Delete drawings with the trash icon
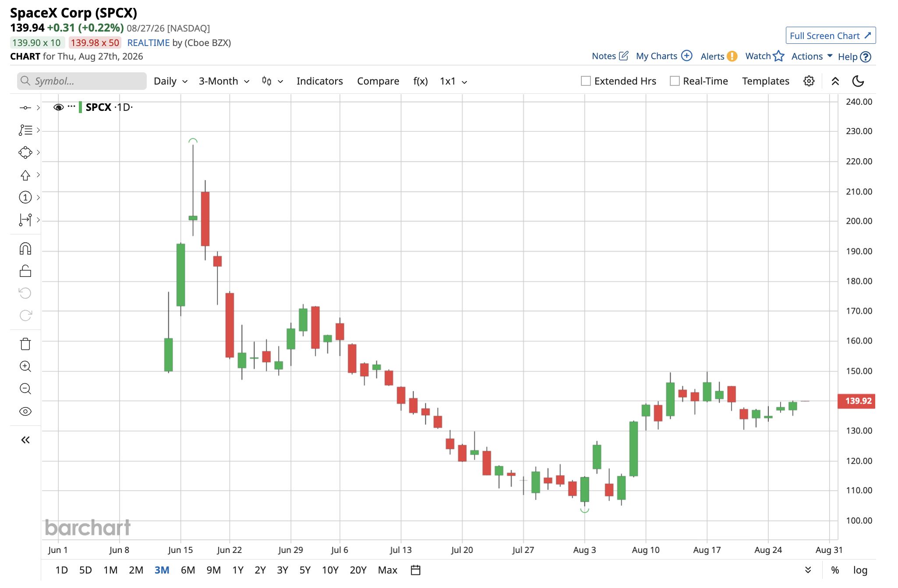 point(25,344)
